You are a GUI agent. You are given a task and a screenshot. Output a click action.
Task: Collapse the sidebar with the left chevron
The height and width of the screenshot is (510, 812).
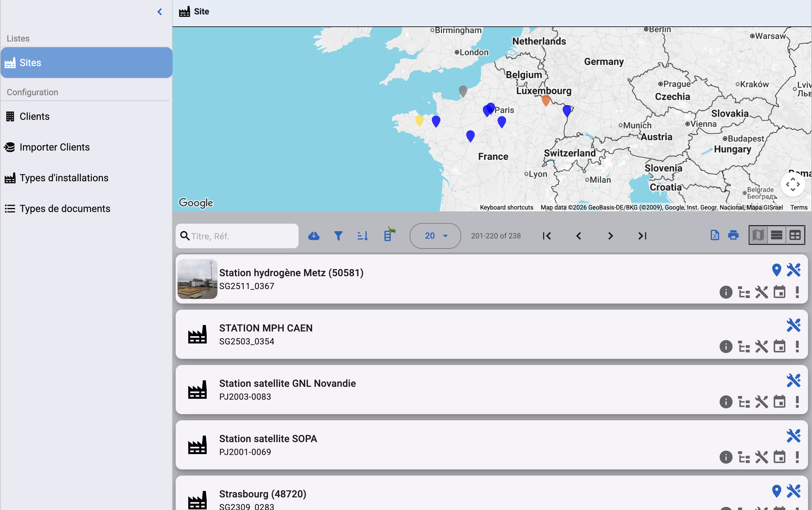160,12
